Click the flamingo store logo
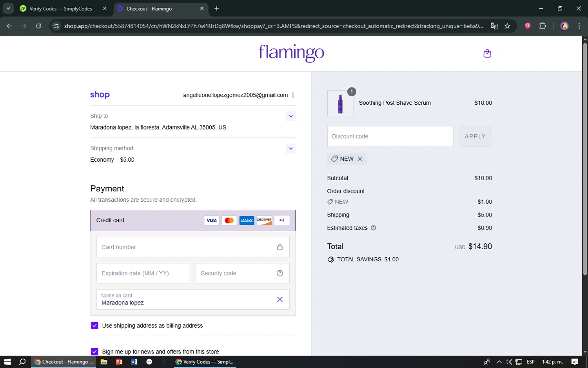Image resolution: width=588 pixels, height=368 pixels. coord(291,53)
